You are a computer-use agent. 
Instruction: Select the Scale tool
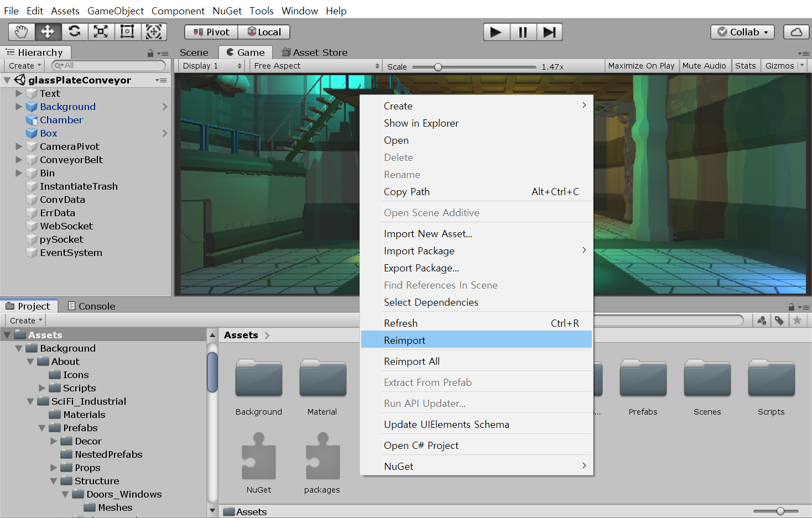click(x=101, y=32)
